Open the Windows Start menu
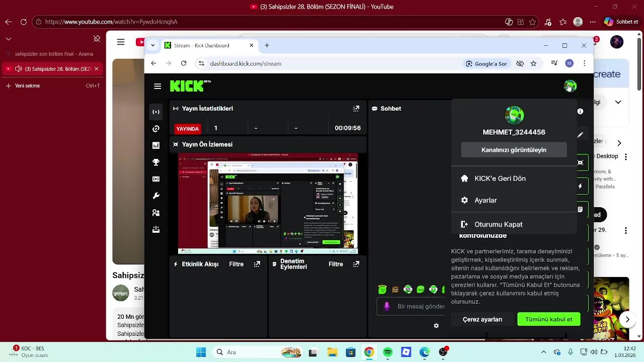644x362 pixels. (201, 352)
